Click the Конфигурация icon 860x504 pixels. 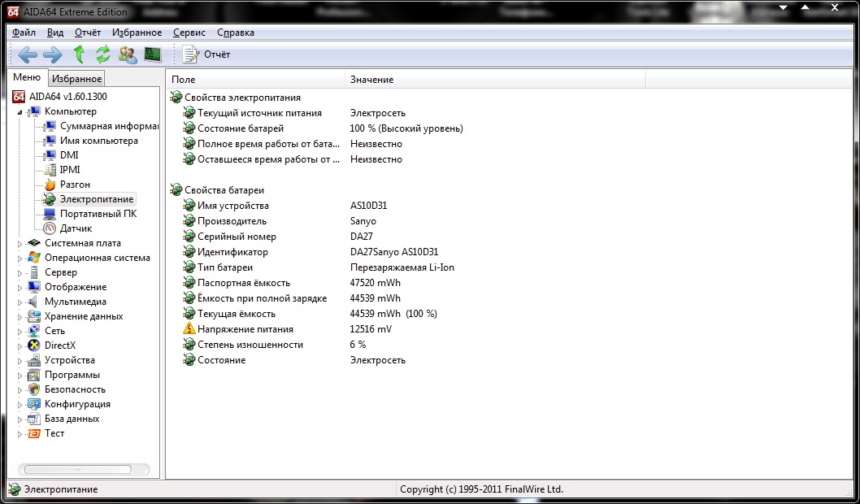pos(34,404)
